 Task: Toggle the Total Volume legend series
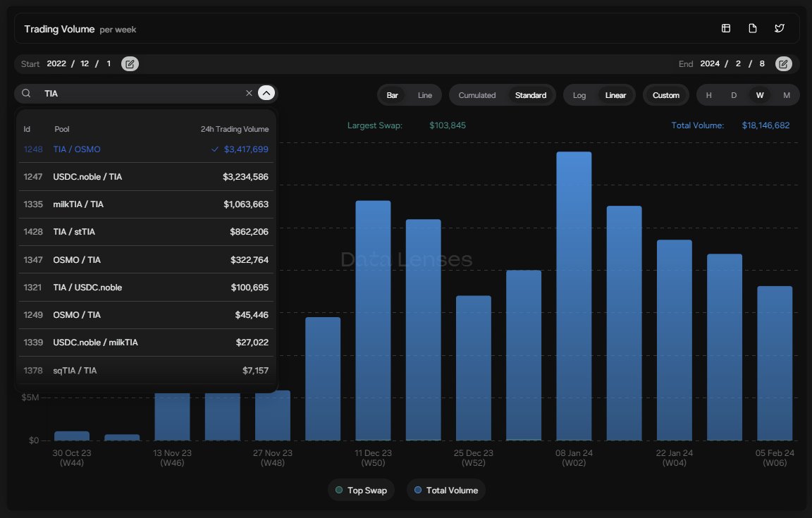[446, 490]
